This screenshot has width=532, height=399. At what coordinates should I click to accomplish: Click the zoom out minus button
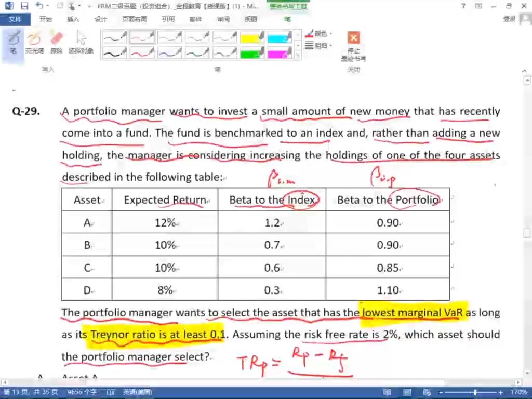click(x=441, y=393)
